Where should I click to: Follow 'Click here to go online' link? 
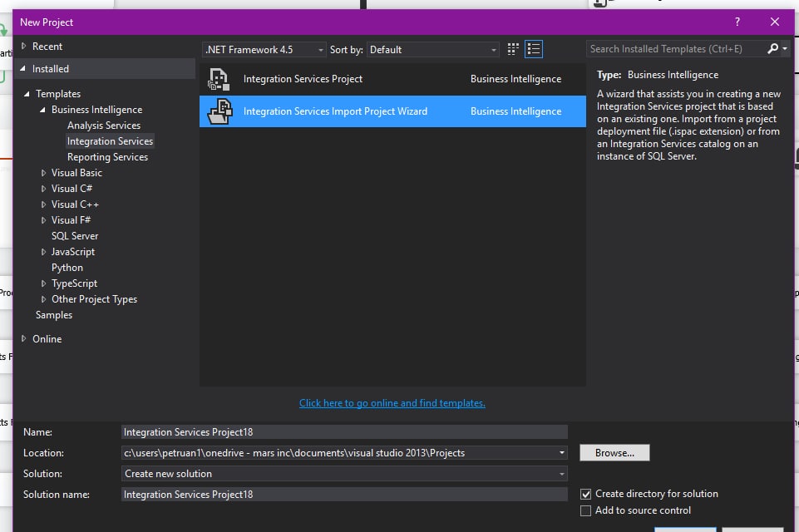pyautogui.click(x=392, y=403)
